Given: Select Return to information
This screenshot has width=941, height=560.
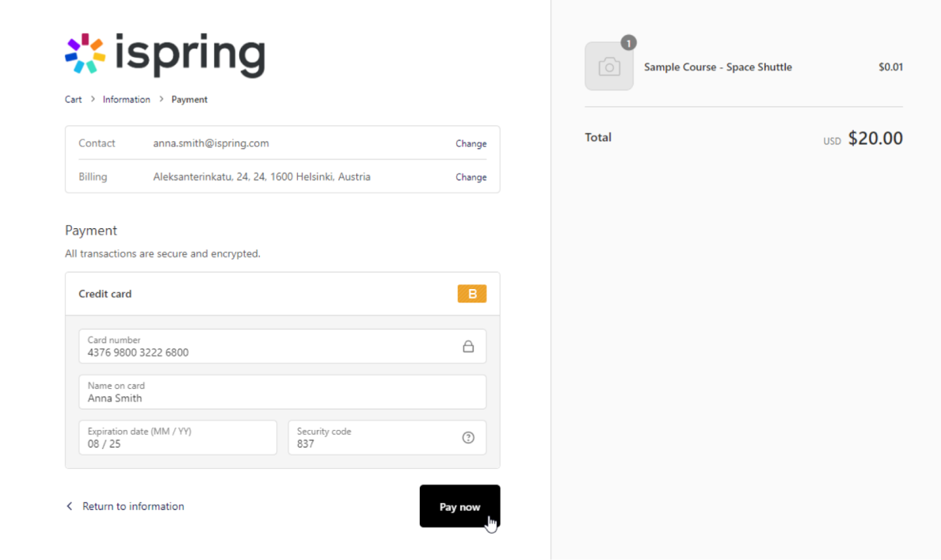Looking at the screenshot, I should [133, 505].
